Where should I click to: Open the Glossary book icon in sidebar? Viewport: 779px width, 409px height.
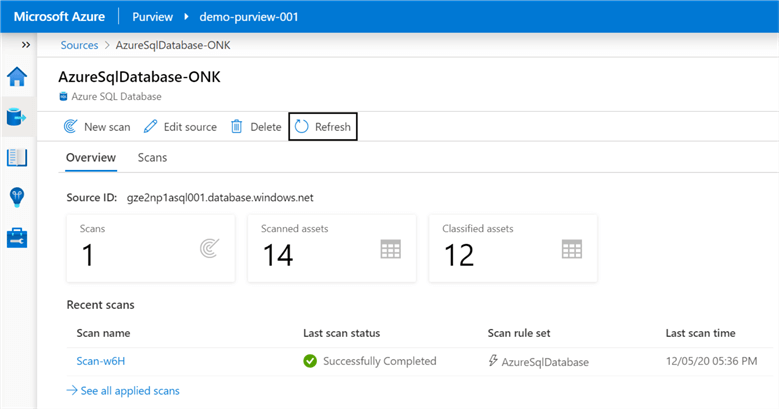[17, 158]
